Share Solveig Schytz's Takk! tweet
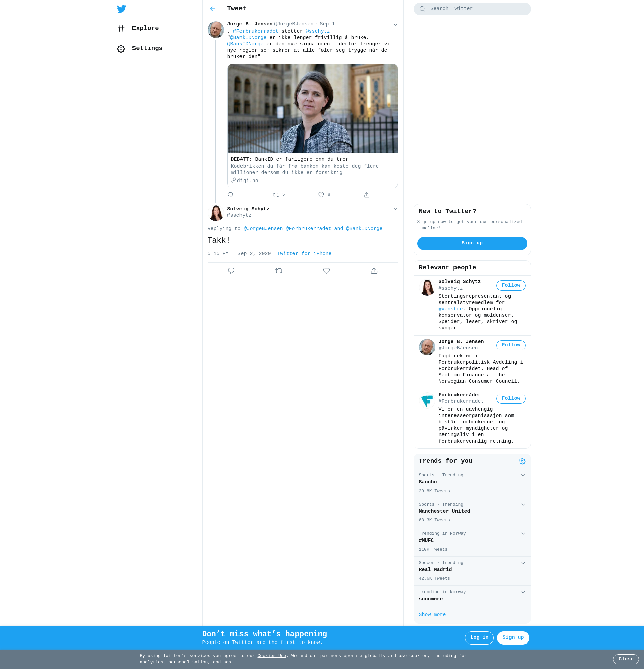644x669 pixels. [x=374, y=271]
